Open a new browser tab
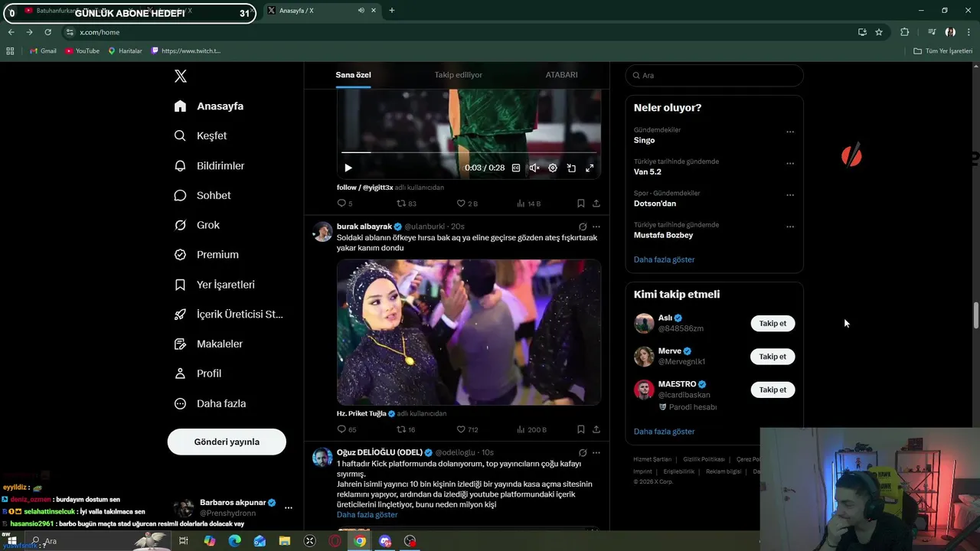980x551 pixels. click(391, 11)
